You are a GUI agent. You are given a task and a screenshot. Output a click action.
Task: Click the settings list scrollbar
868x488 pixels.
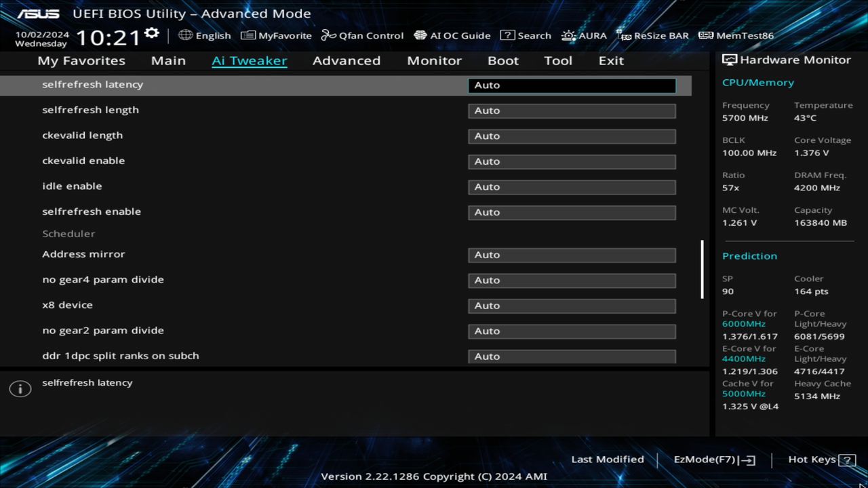click(703, 270)
